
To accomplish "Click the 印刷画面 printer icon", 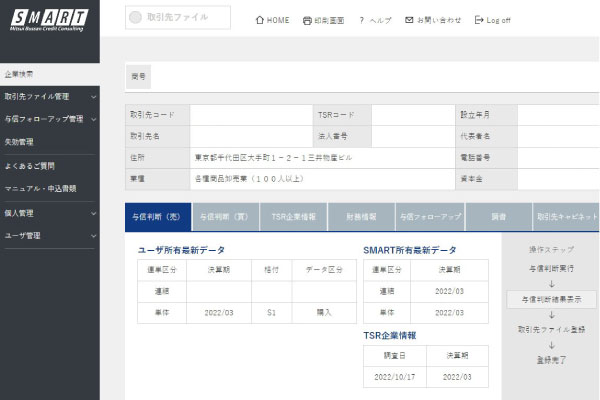I will coord(307,20).
